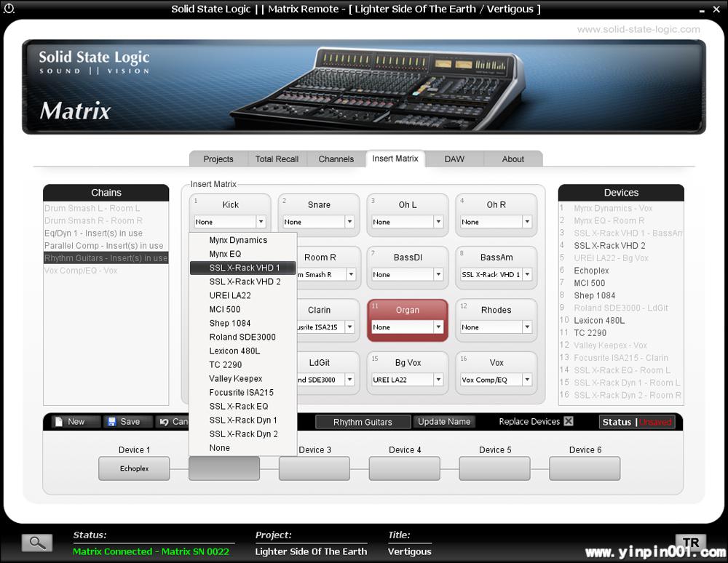728x563 pixels.
Task: Choose SSL X-Rack VHD 2 from list
Action: click(245, 281)
